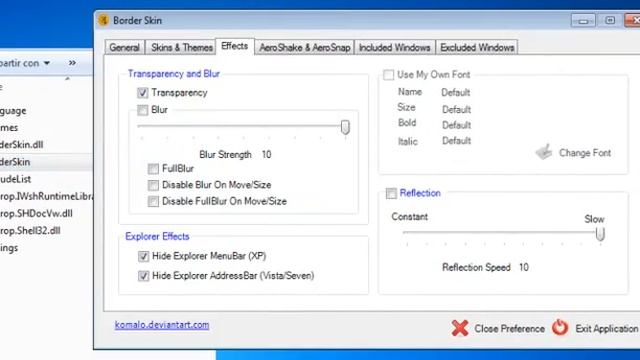Enable the FullBlur checkbox
This screenshot has width=640, height=360.
pyautogui.click(x=153, y=169)
